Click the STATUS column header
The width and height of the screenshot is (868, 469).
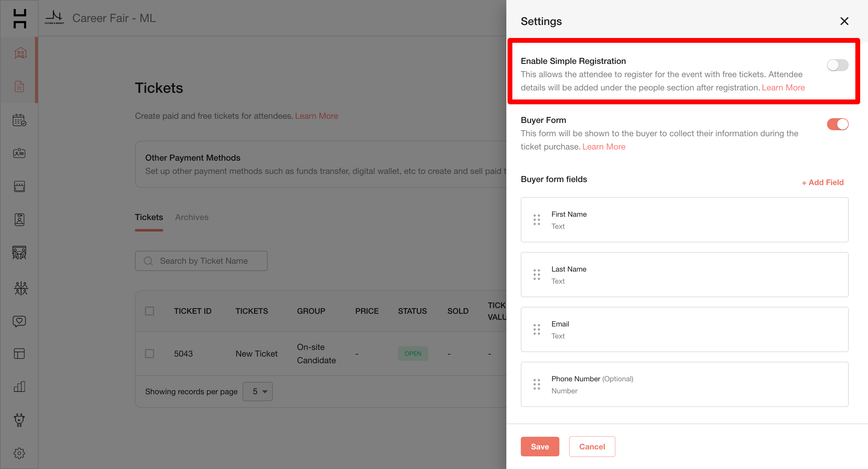coord(412,311)
